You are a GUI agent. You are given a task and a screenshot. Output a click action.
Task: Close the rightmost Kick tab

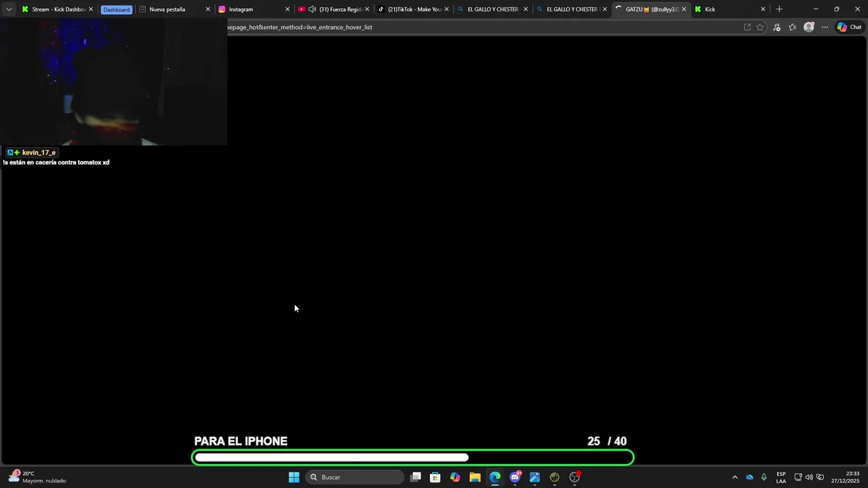pos(763,9)
